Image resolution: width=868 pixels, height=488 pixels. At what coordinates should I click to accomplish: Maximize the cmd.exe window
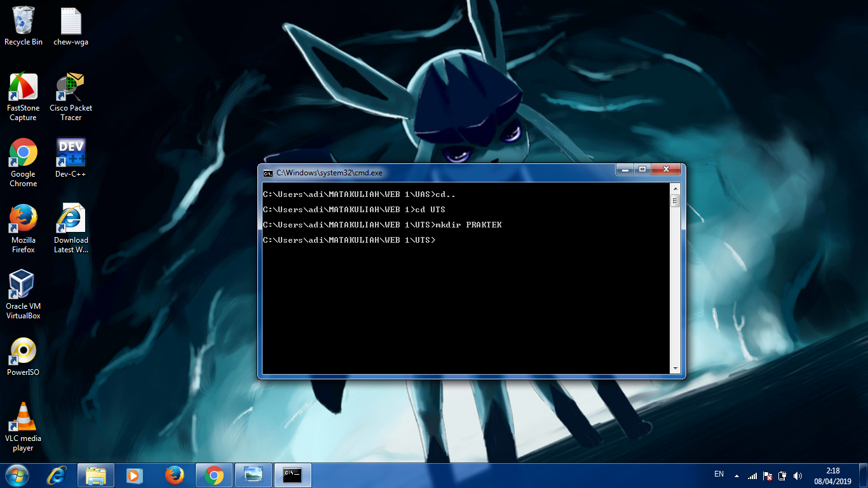642,170
